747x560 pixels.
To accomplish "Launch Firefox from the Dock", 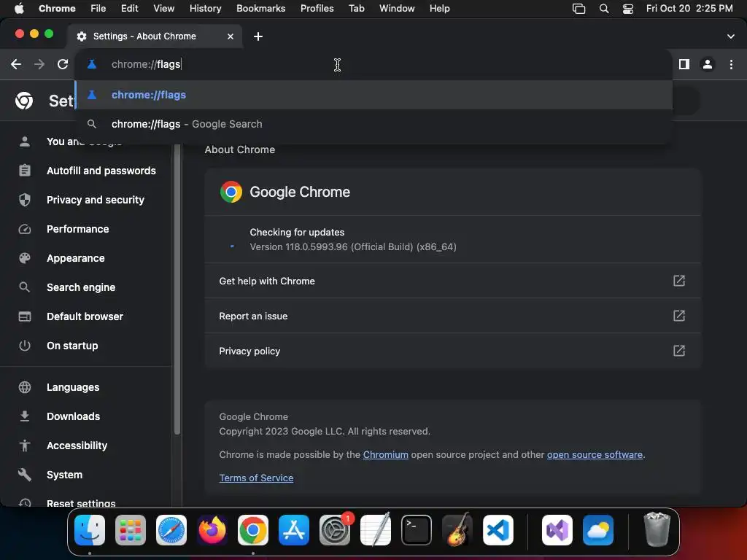I will pos(212,530).
